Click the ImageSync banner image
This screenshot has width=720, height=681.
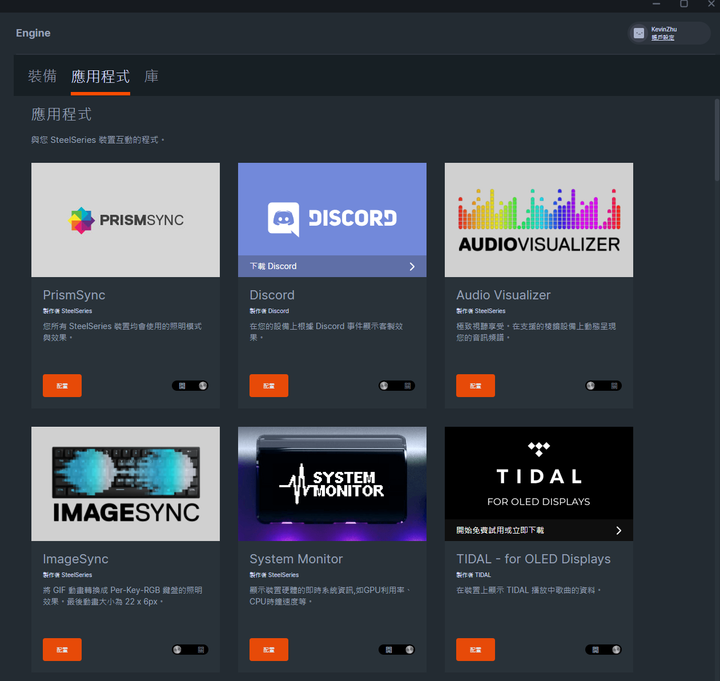tap(125, 484)
